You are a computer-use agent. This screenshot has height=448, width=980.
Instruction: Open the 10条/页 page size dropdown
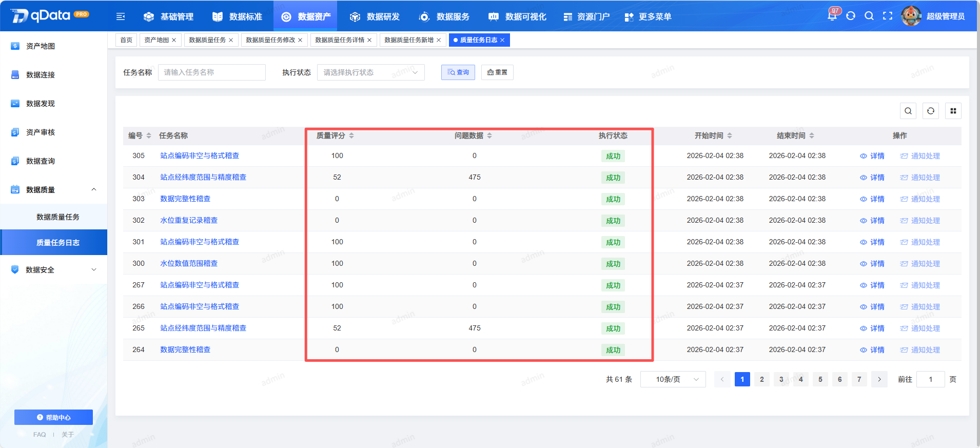coord(673,379)
